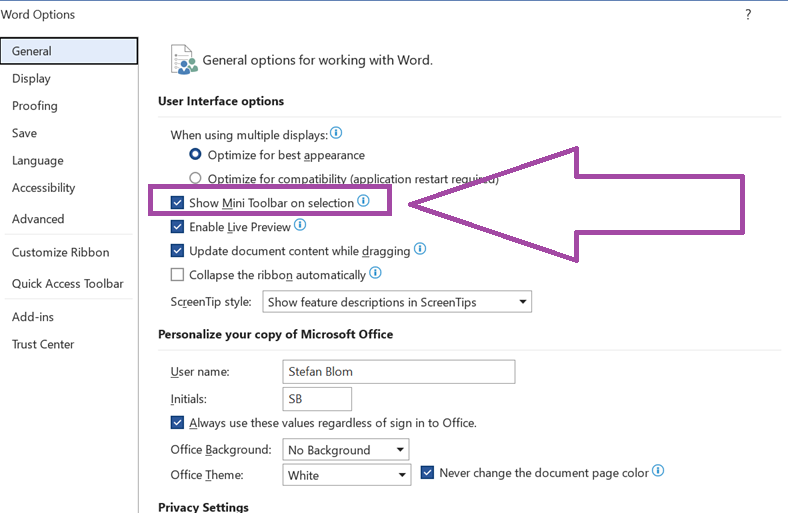Click the Word Options help question mark
This screenshot has width=788, height=513.
click(748, 15)
